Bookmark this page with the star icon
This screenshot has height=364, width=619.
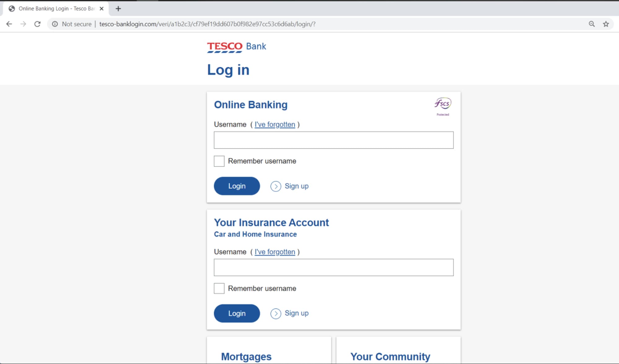[x=606, y=24]
